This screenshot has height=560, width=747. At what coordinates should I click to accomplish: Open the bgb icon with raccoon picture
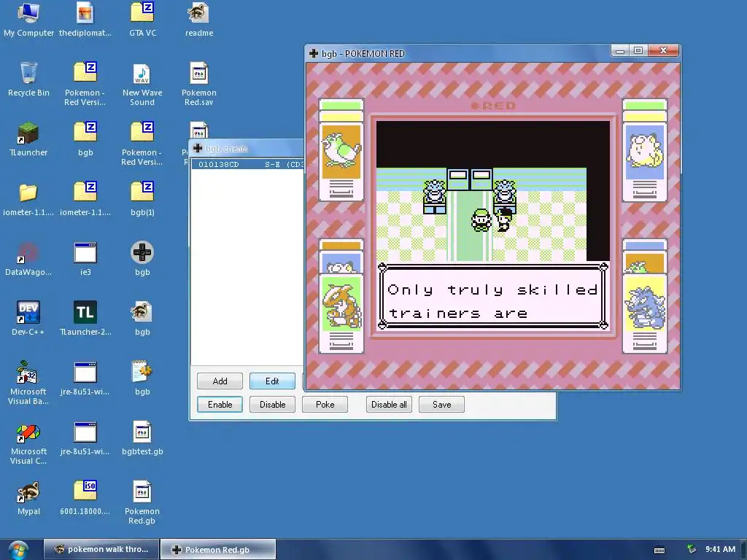pos(142,319)
